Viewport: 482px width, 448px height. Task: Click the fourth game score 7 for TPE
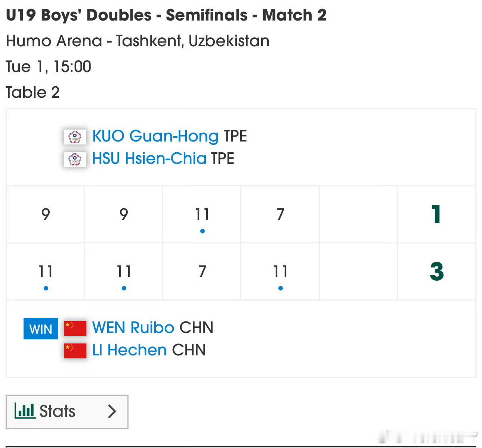pyautogui.click(x=280, y=214)
